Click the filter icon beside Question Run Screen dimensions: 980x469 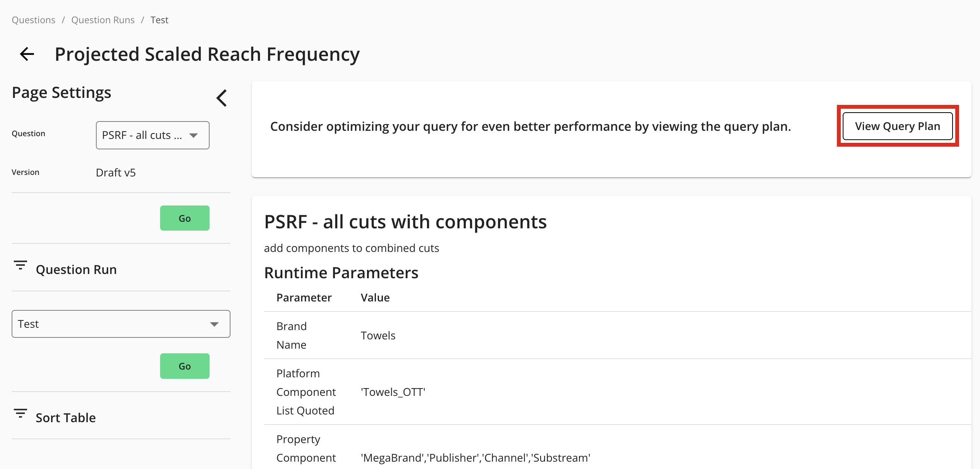[x=20, y=265]
